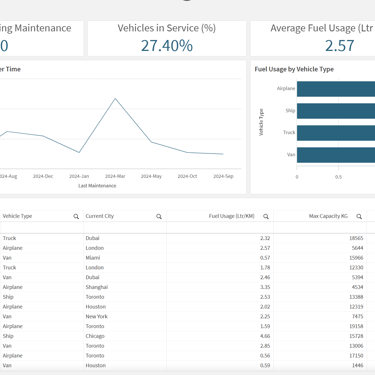
Task: Select the 2024-Mar peak on line chart
Action: click(115, 98)
